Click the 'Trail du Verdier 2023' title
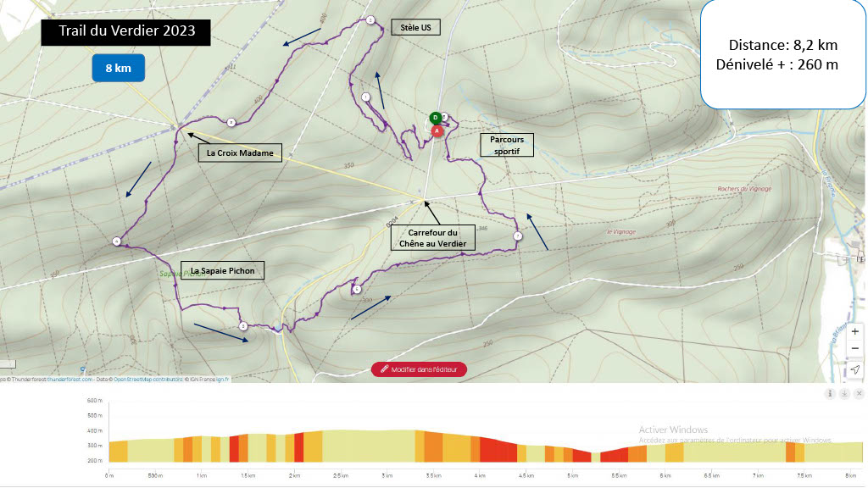868x488 pixels. (126, 31)
